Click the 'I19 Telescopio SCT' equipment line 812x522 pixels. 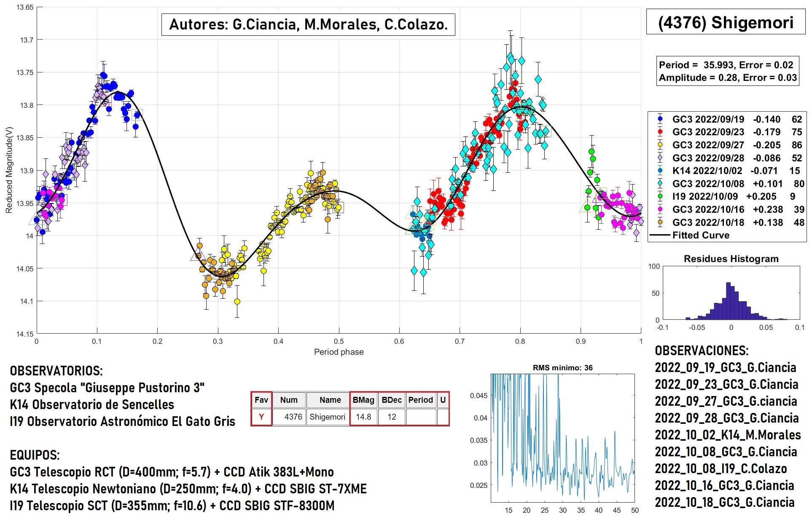coord(172,506)
